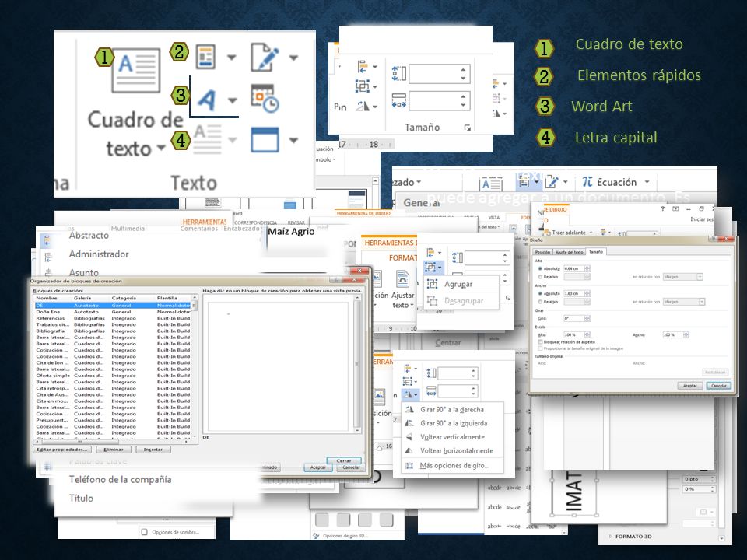Expand the WordArt dropdown arrow

[x=232, y=100]
